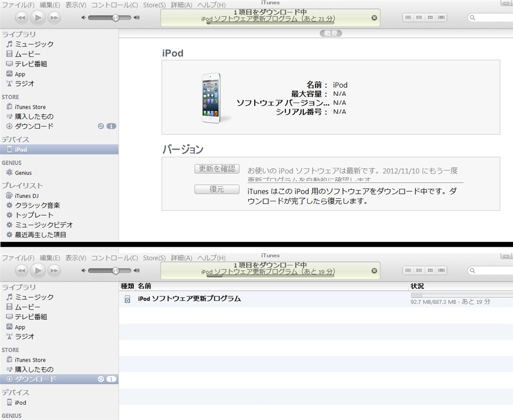Switch to list view in upper window
Viewport: 513px width, 420px height.
(x=408, y=18)
